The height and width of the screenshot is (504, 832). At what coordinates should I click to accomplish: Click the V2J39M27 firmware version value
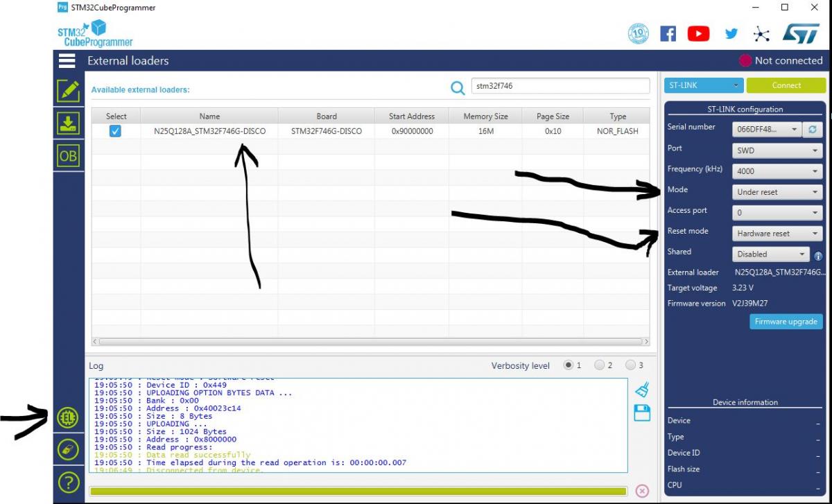point(749,304)
